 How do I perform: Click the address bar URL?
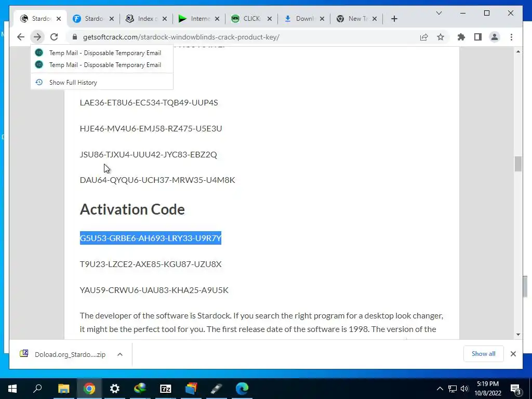pyautogui.click(x=181, y=37)
